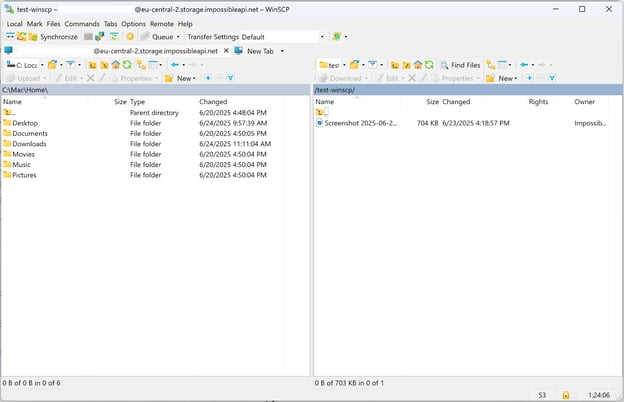Open the Local menu

[x=14, y=24]
